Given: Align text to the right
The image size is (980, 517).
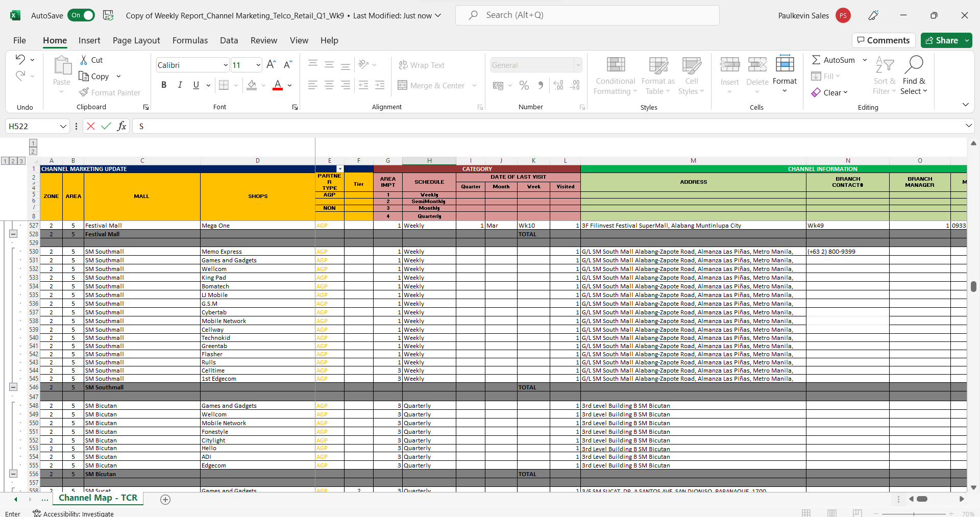Looking at the screenshot, I should tap(346, 85).
